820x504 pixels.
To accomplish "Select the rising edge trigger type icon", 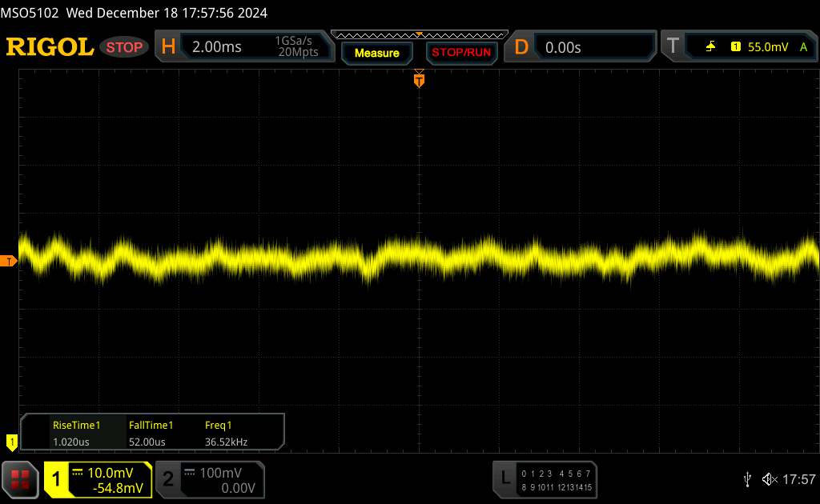I will [710, 47].
